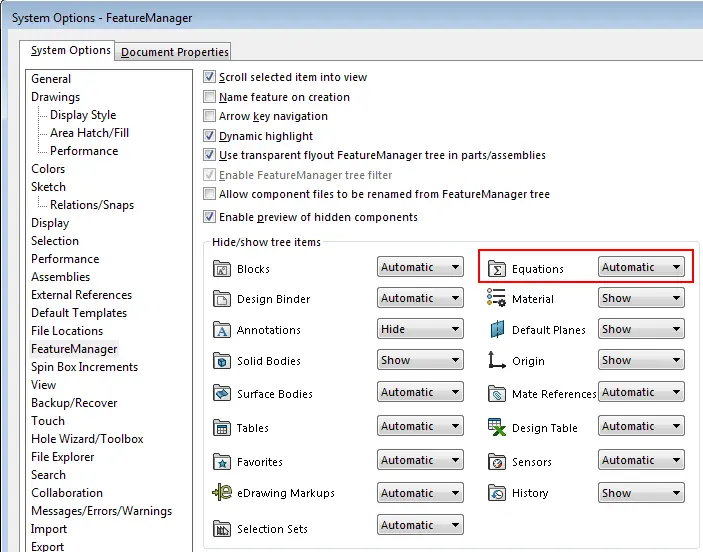Click the eDrawing Markups icon

(x=221, y=493)
